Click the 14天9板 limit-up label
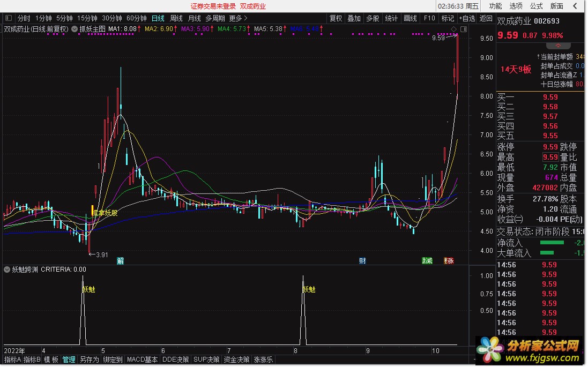This screenshot has width=588, height=367. pyautogui.click(x=516, y=69)
